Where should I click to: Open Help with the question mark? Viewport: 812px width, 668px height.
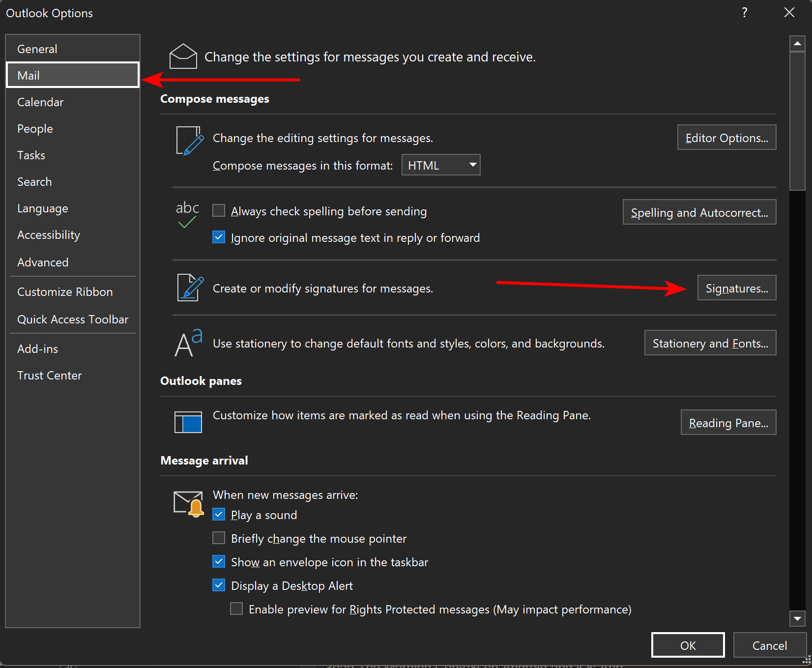745,13
